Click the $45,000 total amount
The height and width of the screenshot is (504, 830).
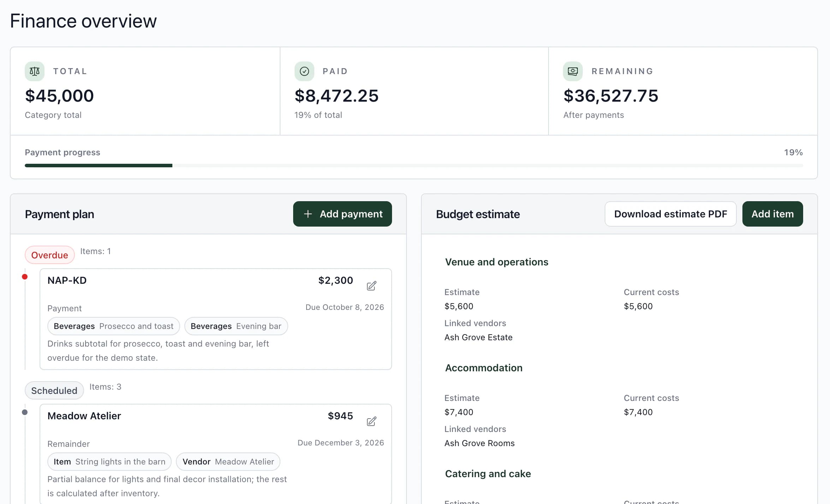coord(59,96)
